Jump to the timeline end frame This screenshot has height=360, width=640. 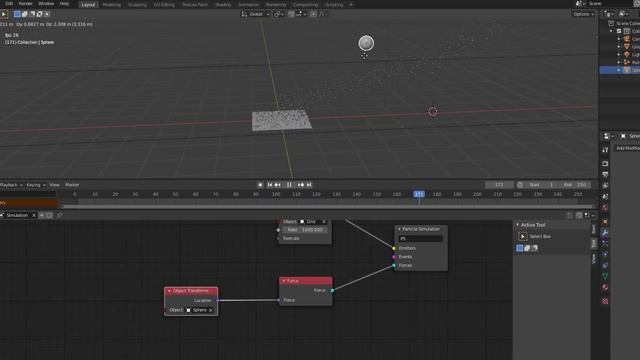click(x=309, y=185)
